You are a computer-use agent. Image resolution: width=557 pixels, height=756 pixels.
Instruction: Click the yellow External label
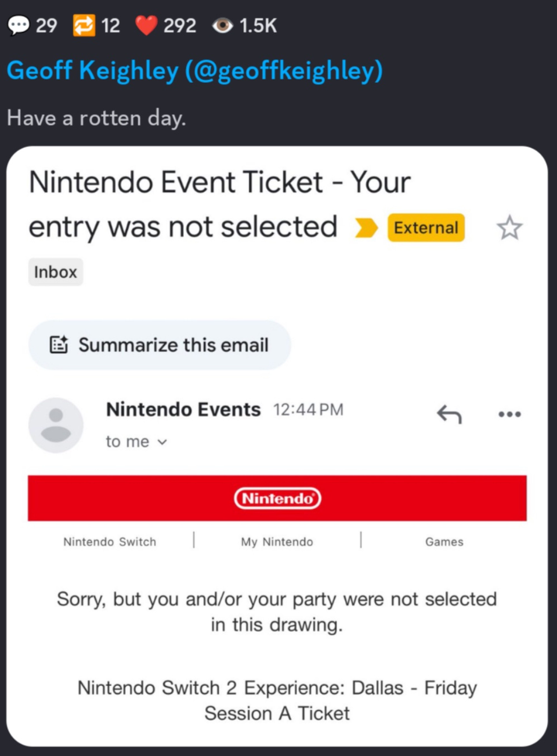click(426, 228)
